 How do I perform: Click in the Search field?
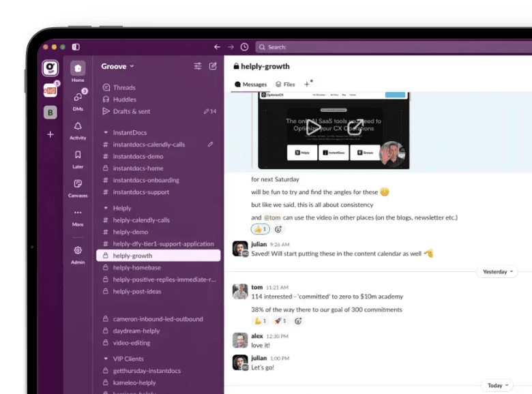394,47
